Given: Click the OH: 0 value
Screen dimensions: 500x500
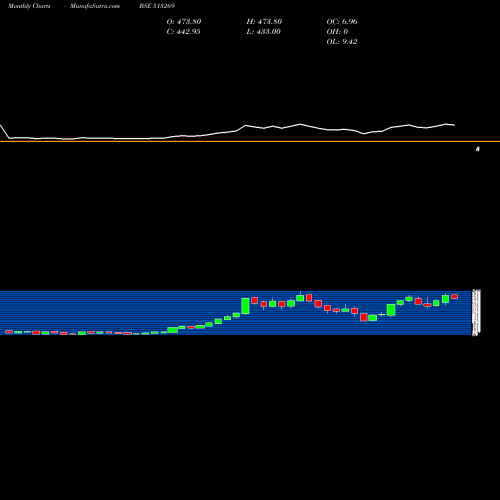Looking at the screenshot, I should tap(337, 32).
